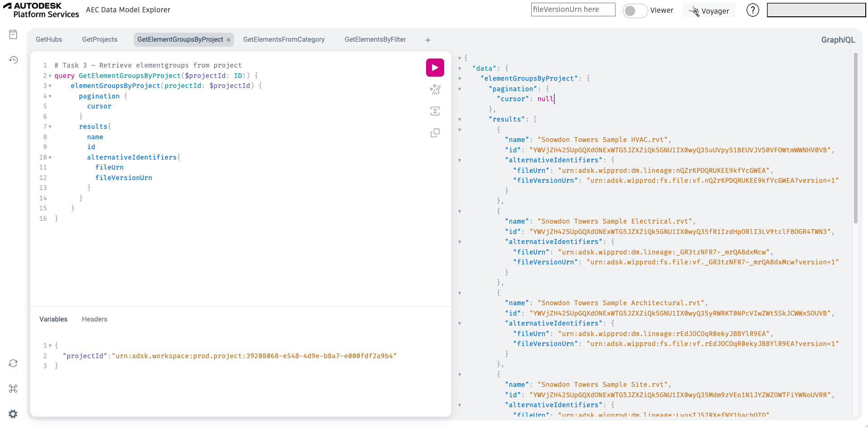Toggle the Viewer switch
The width and height of the screenshot is (868, 443).
click(635, 10)
